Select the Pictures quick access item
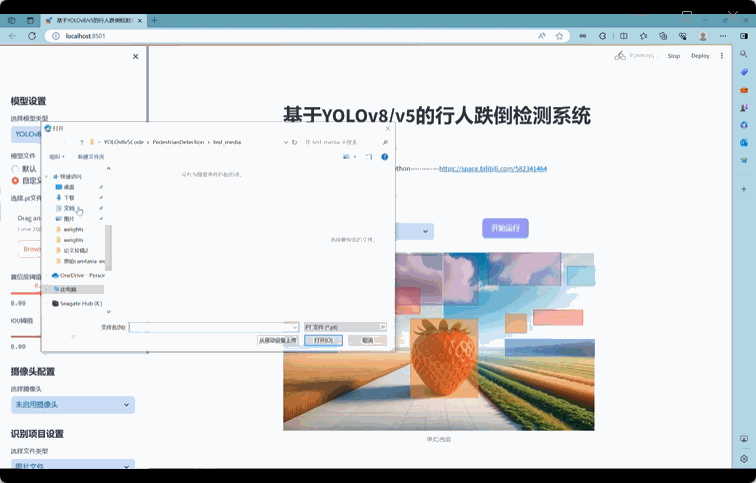The width and height of the screenshot is (756, 483). [x=69, y=219]
